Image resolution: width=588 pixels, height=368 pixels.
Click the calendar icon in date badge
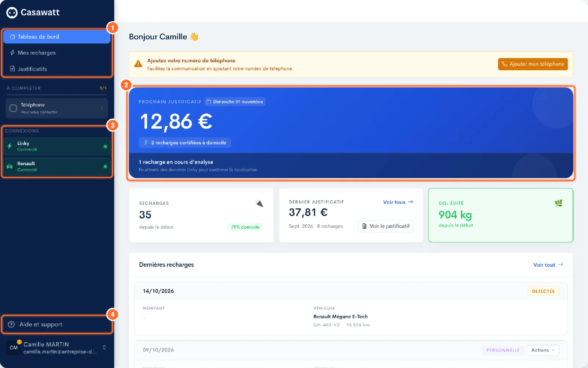(x=209, y=102)
